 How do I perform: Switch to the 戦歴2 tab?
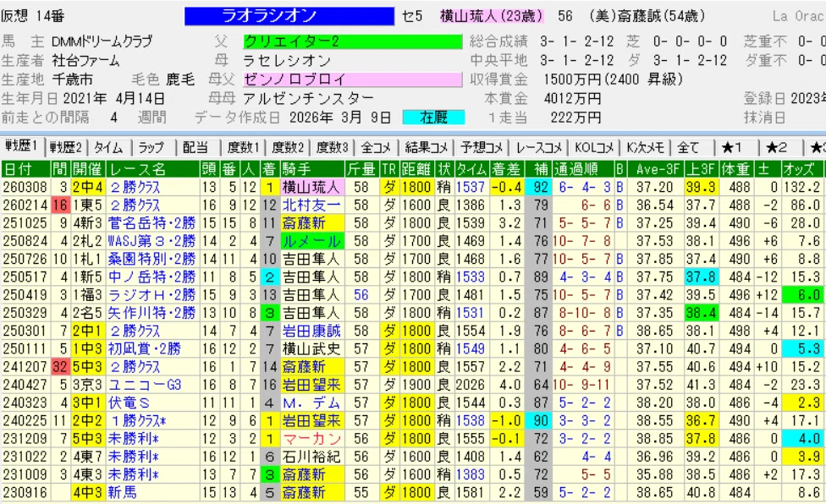pyautogui.click(x=66, y=148)
